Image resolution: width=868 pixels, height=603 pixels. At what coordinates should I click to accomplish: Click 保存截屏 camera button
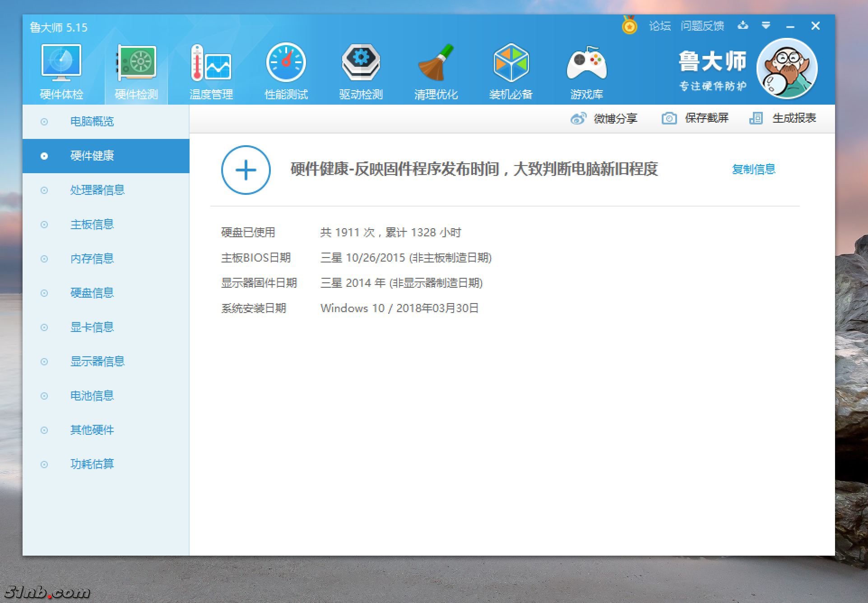(x=696, y=118)
